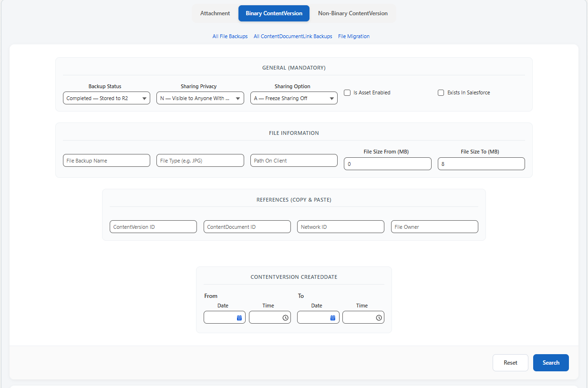The width and height of the screenshot is (588, 388).
Task: Focus the File Backup Name field
Action: point(106,161)
